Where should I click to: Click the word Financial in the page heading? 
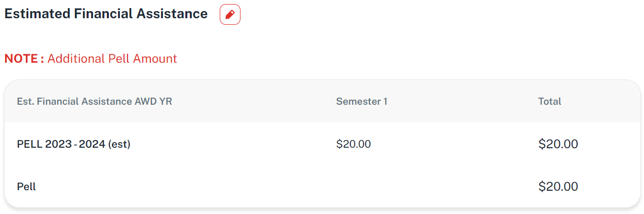click(x=103, y=14)
